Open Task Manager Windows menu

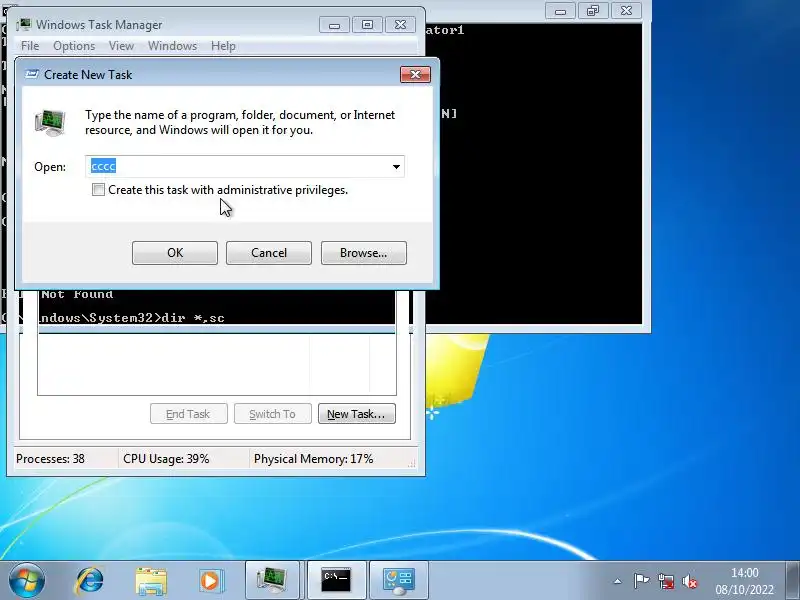[172, 46]
